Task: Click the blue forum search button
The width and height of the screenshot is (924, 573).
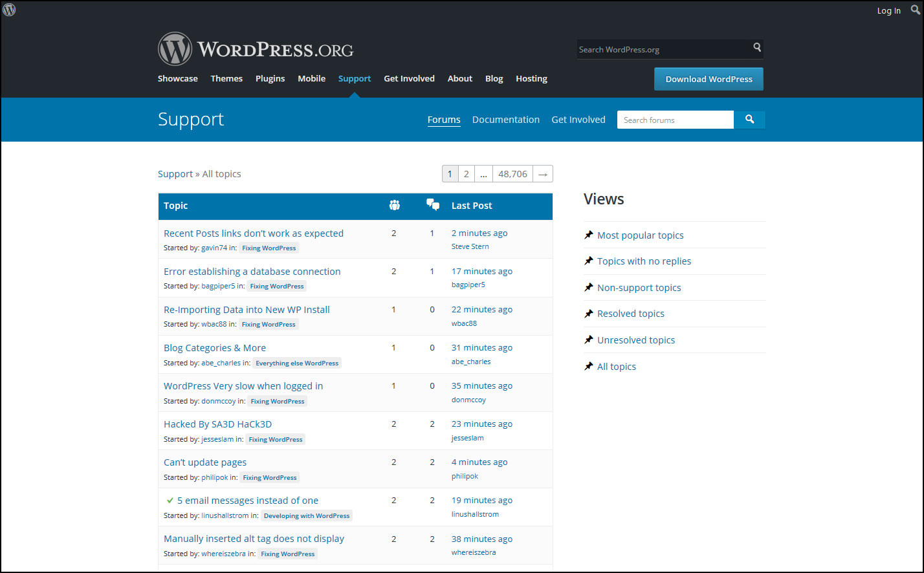Action: pos(749,120)
